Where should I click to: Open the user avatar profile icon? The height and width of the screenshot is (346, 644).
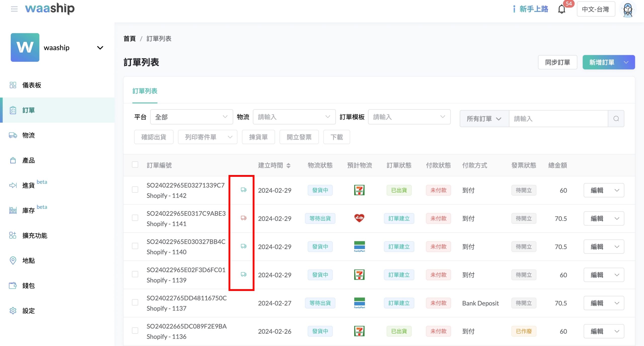click(x=628, y=10)
